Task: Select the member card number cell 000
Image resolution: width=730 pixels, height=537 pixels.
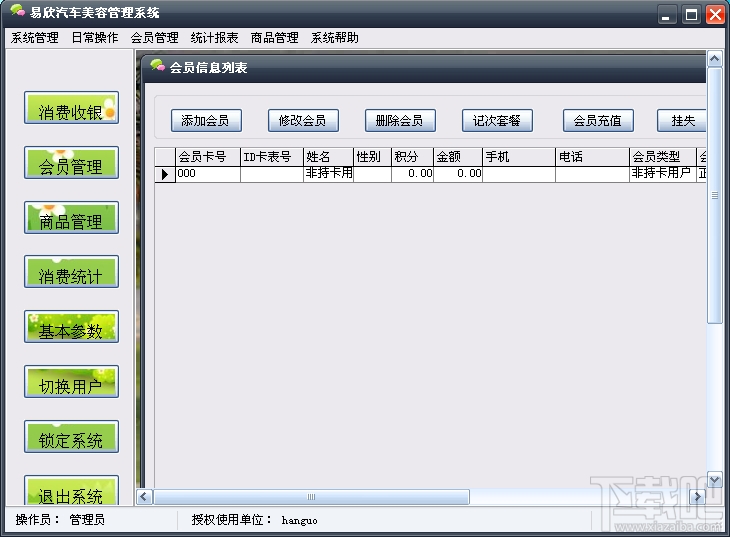Action: tap(208, 174)
